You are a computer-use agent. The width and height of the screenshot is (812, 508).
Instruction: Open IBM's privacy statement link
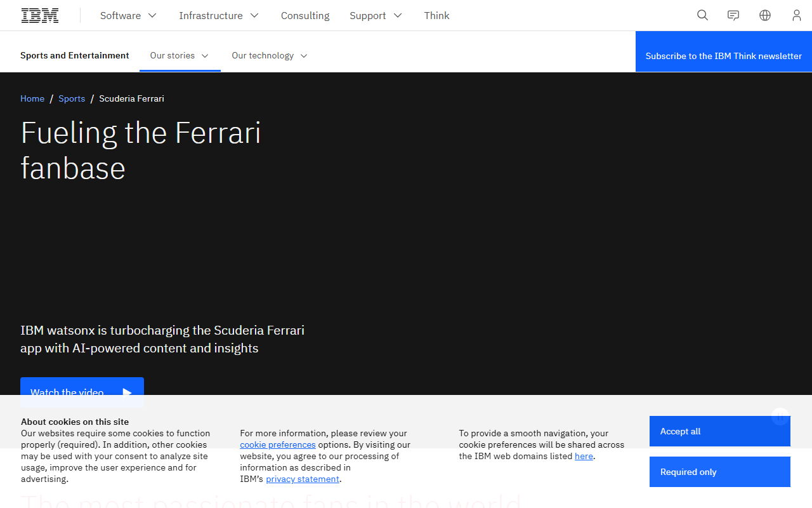tap(303, 479)
